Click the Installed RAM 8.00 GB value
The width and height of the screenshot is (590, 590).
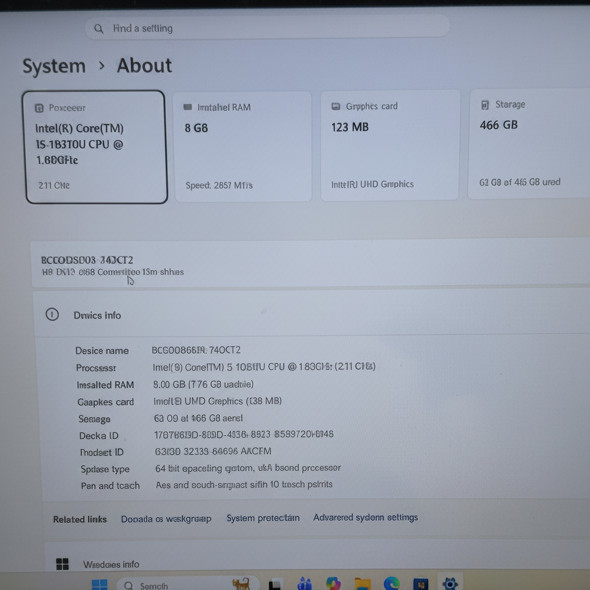pyautogui.click(x=204, y=384)
